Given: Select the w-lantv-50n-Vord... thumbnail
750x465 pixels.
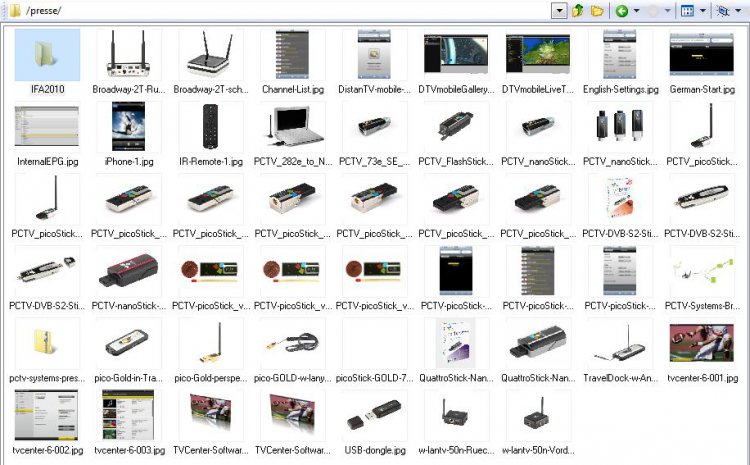Looking at the screenshot, I should pyautogui.click(x=538, y=415).
